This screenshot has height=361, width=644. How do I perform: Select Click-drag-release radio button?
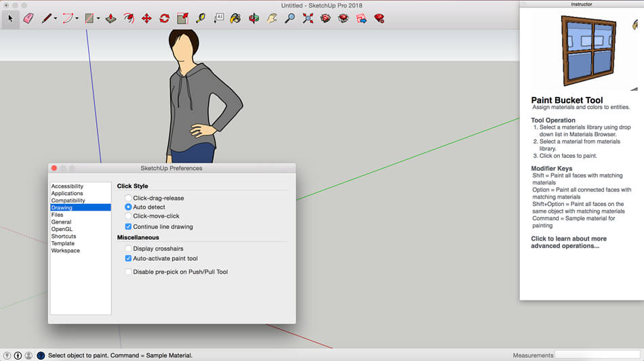click(x=128, y=198)
